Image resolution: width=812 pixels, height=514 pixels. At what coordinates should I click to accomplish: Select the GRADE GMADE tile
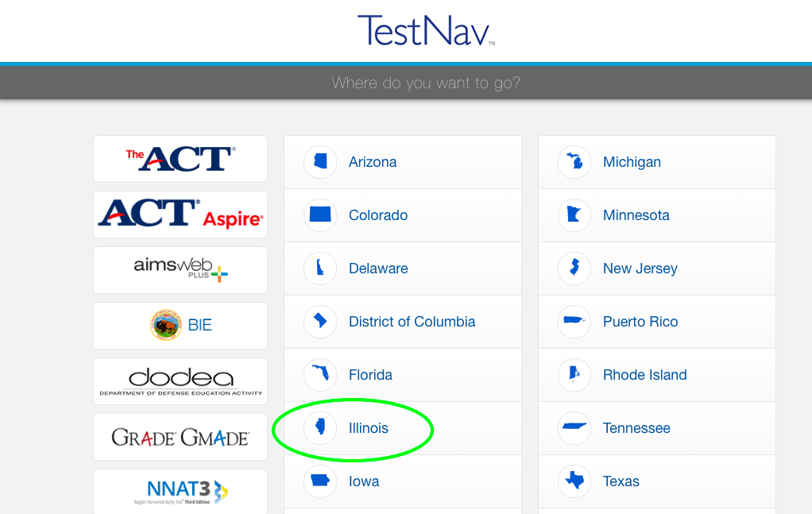pos(180,437)
